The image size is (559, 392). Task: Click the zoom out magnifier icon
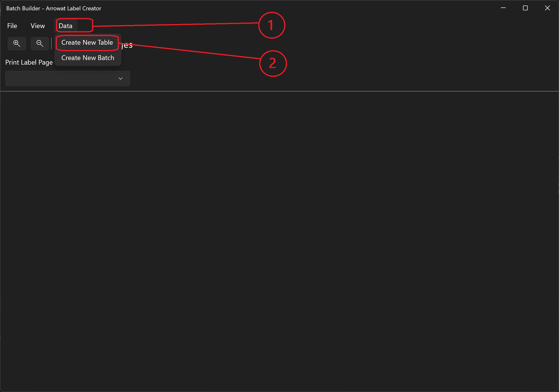click(39, 43)
